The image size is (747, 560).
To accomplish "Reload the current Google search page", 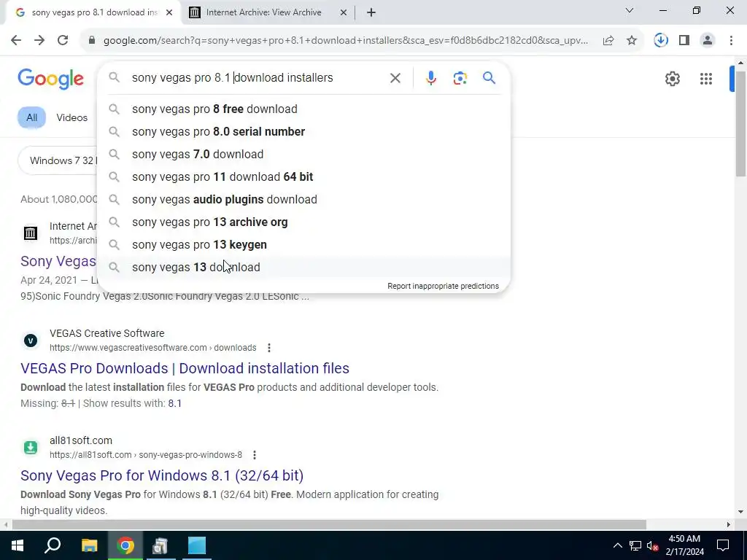I will point(63,41).
